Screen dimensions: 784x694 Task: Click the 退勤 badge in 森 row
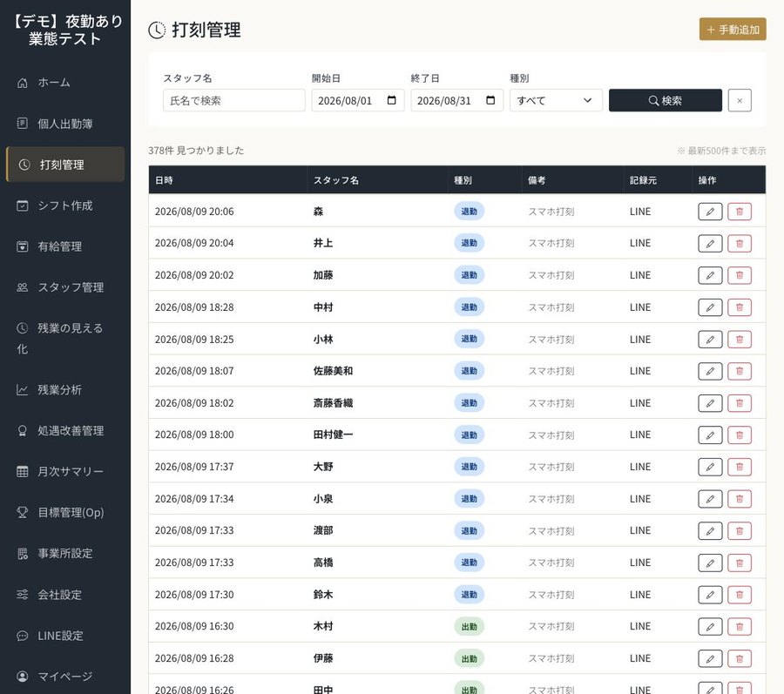[469, 212]
